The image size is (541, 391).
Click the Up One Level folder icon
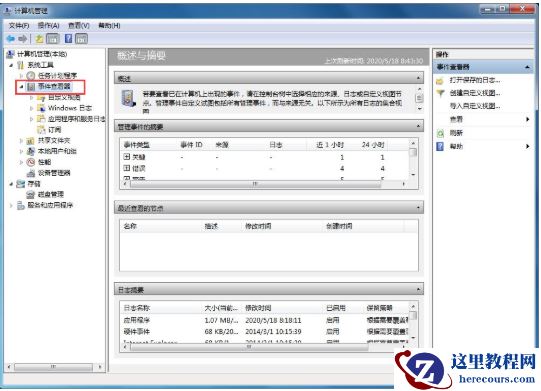tap(39, 39)
